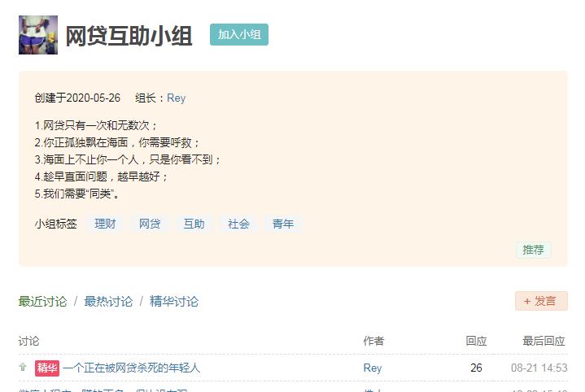This screenshot has width=585, height=392.
Task: Click the 网贷互助小组 group title
Action: click(129, 36)
